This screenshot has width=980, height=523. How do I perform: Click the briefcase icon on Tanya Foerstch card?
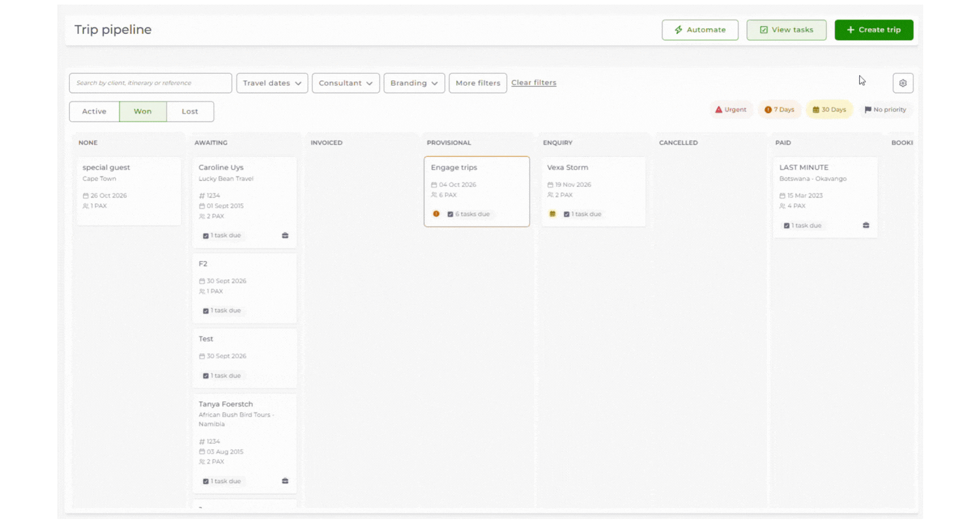(x=285, y=481)
